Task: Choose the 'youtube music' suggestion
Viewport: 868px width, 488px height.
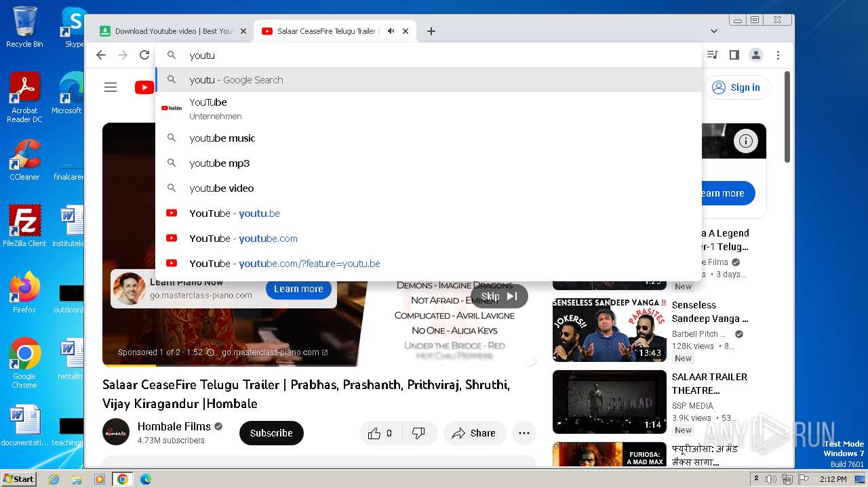Action: click(429, 138)
